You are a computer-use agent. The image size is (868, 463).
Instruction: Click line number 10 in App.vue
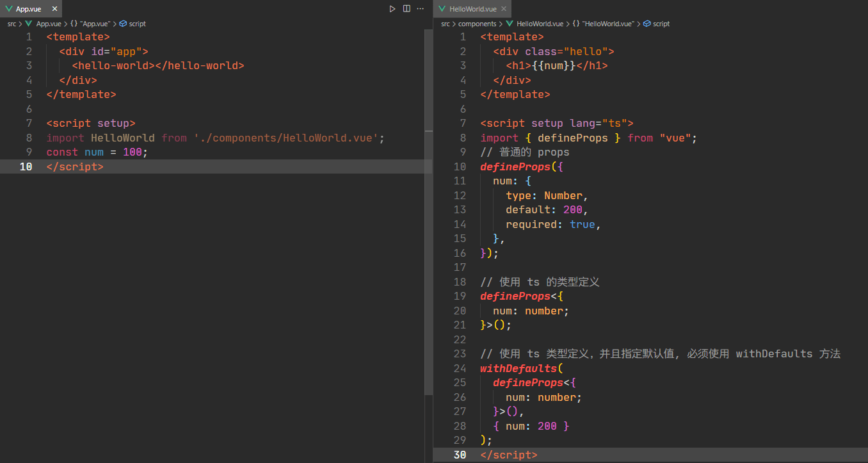click(26, 167)
